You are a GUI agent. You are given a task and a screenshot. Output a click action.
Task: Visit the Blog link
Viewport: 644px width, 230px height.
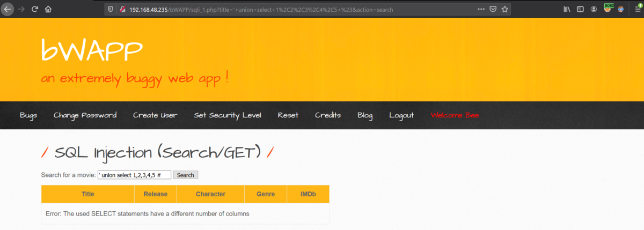click(365, 115)
